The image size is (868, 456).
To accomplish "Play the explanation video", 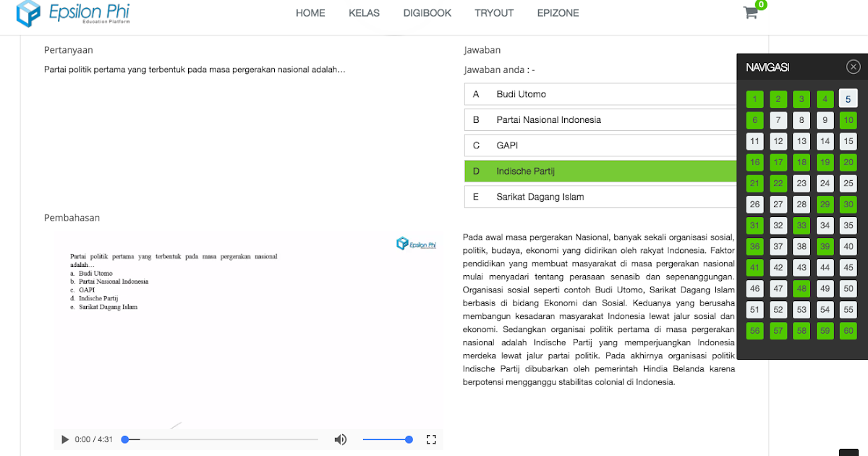I will point(65,439).
